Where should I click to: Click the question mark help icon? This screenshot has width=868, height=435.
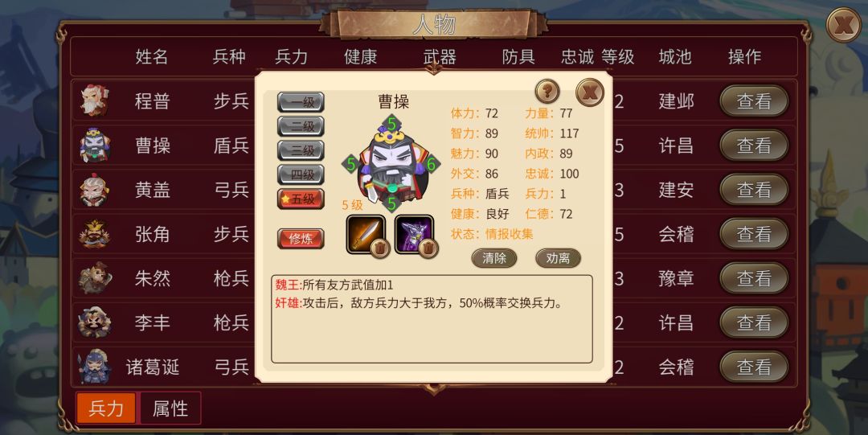(x=547, y=91)
